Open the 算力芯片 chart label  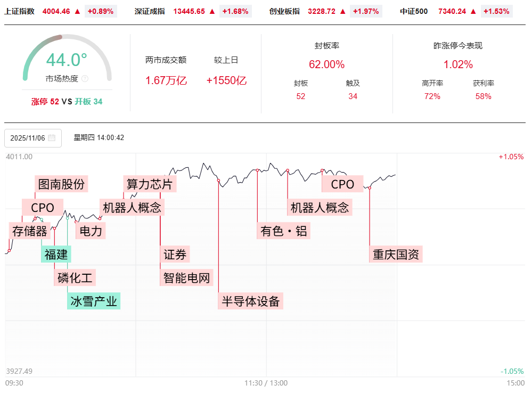coord(150,184)
